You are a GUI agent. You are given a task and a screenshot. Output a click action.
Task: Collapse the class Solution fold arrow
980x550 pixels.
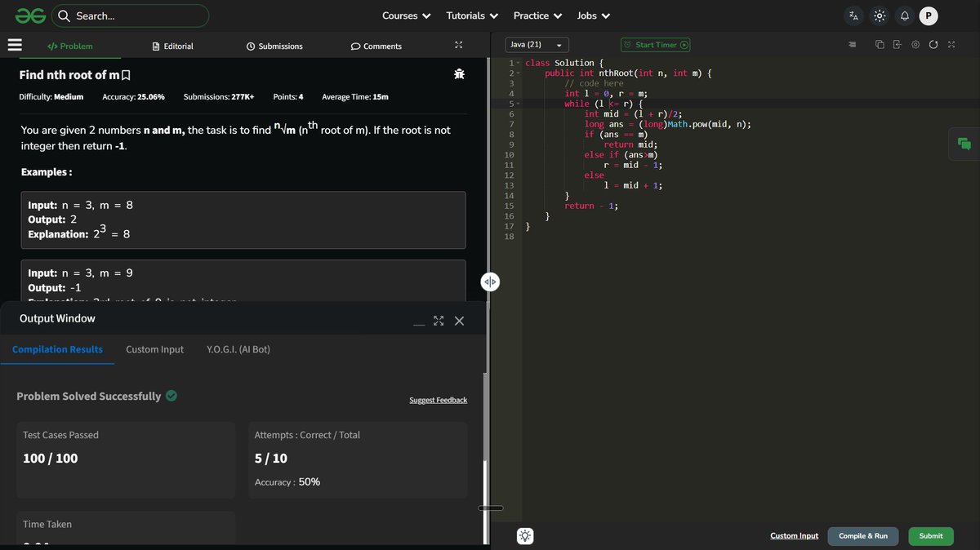coord(518,63)
